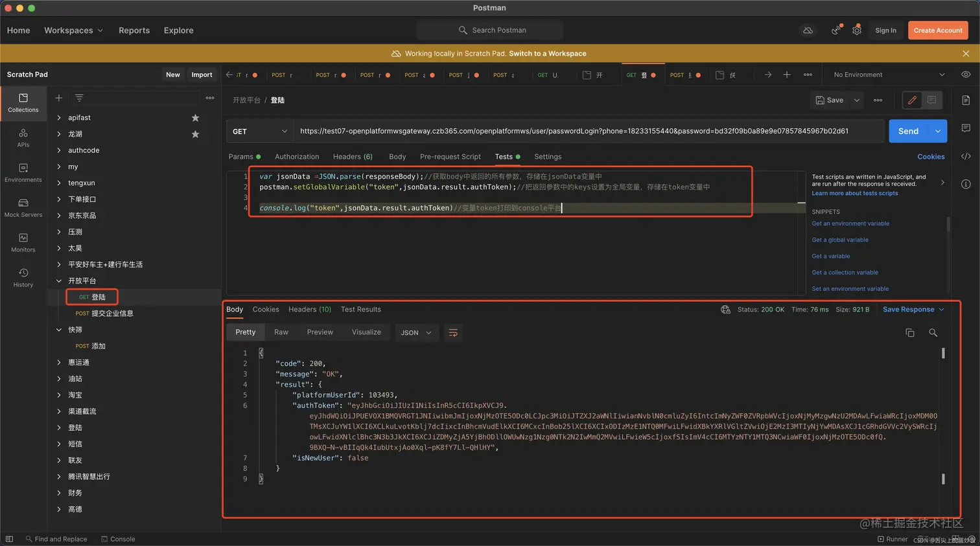The width and height of the screenshot is (980, 546).
Task: Open the Send button dropdown arrow
Action: pos(938,131)
